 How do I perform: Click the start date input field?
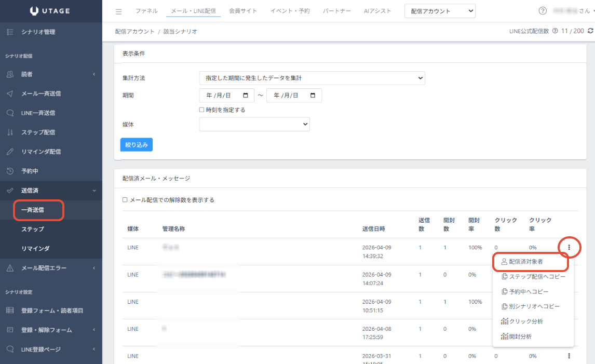[226, 96]
